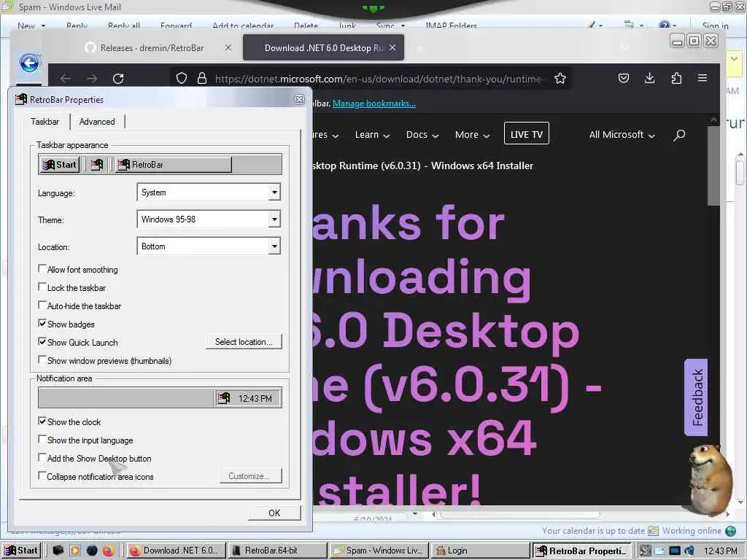Open the dark round Quick Launch icon
Image resolution: width=747 pixels, height=560 pixels.
(x=92, y=551)
